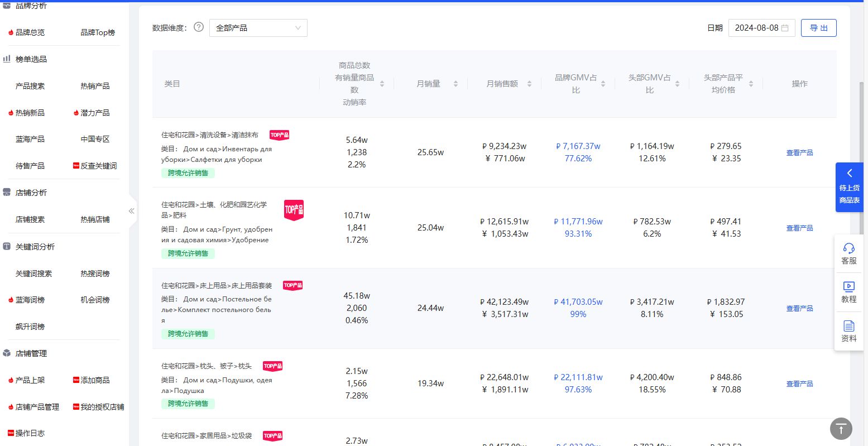Open 添加商品 in the sidebar
The height and width of the screenshot is (446, 868).
(x=95, y=380)
